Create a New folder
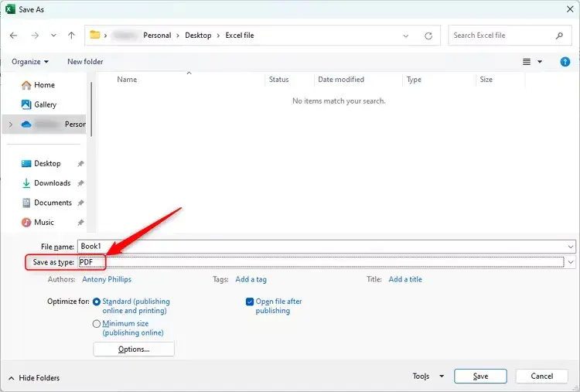 [x=85, y=62]
